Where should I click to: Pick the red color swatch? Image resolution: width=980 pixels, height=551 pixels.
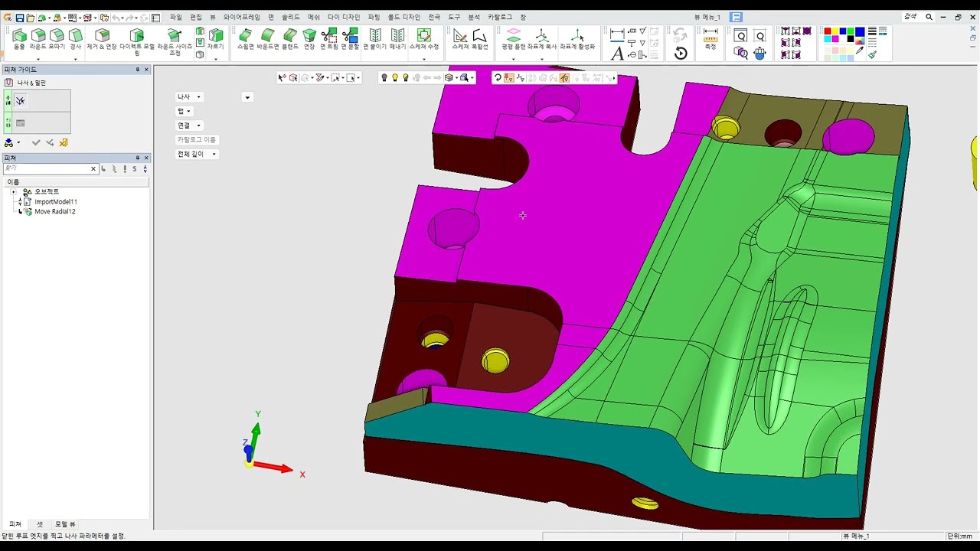828,32
